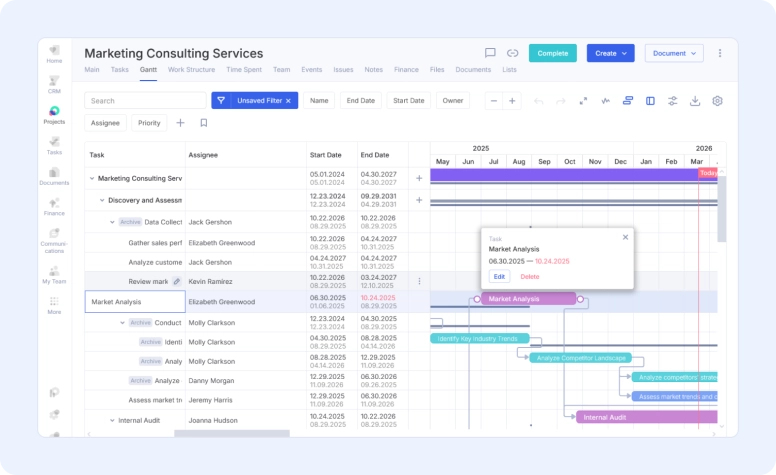This screenshot has width=776, height=475.
Task: Open the Assignee filter
Action: (x=105, y=123)
